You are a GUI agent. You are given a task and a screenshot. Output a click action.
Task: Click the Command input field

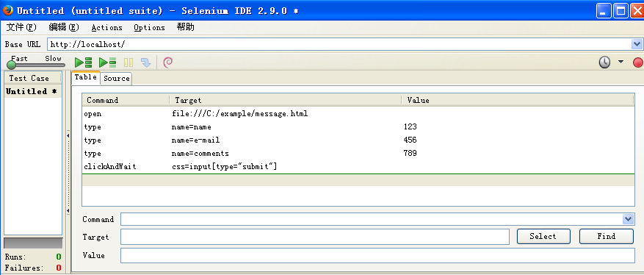click(x=372, y=219)
